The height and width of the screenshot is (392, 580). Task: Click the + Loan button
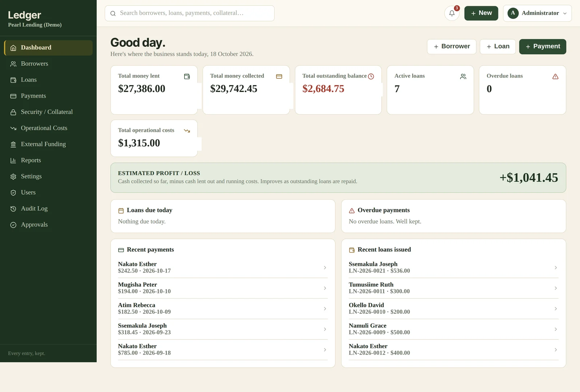(x=498, y=47)
